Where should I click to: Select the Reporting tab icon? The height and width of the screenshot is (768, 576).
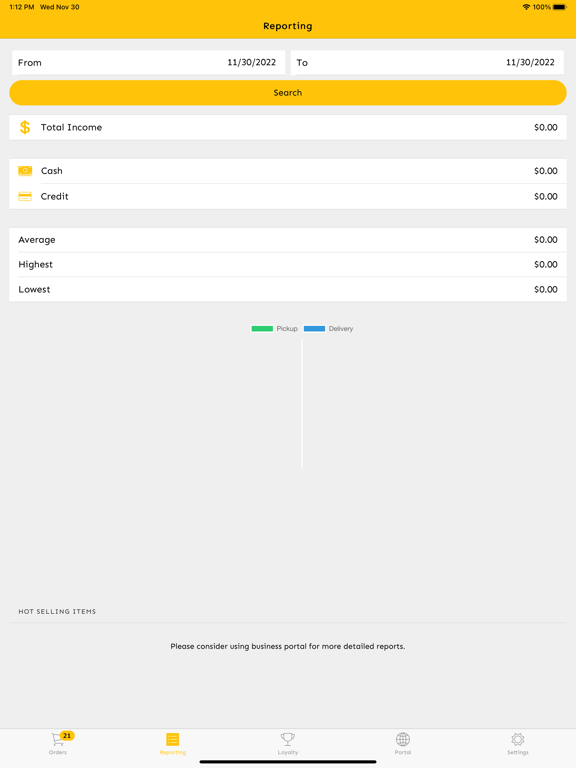tap(172, 739)
